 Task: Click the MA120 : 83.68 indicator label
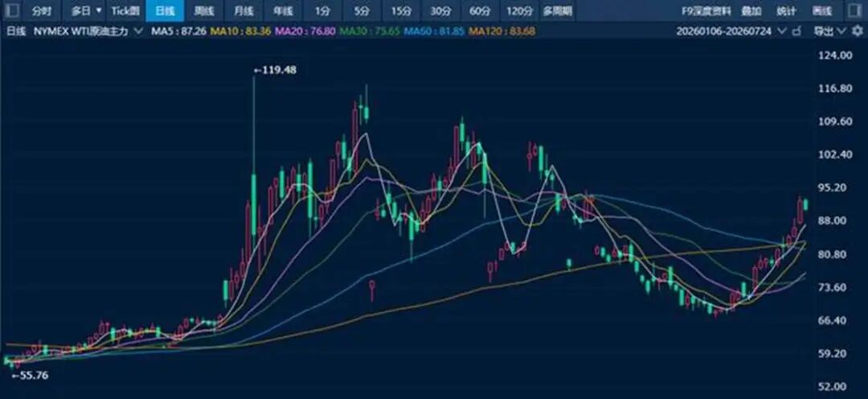(502, 31)
